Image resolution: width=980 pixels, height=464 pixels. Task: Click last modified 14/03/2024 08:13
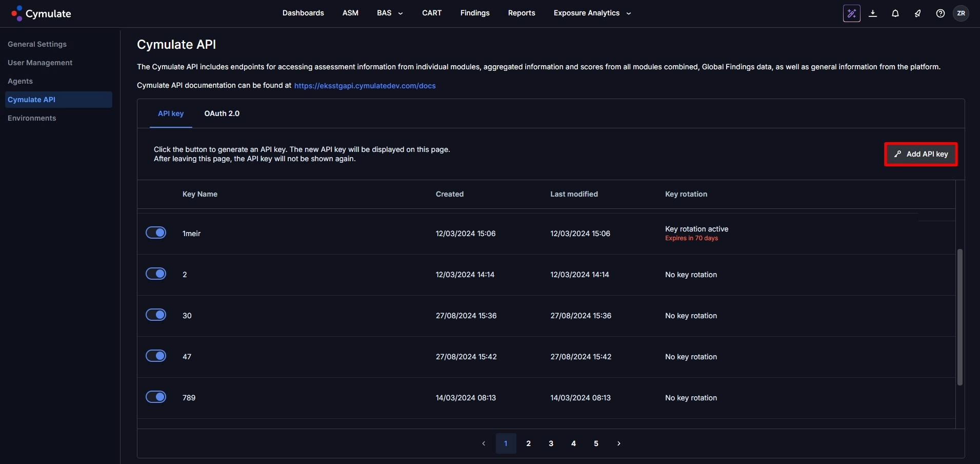[581, 398]
